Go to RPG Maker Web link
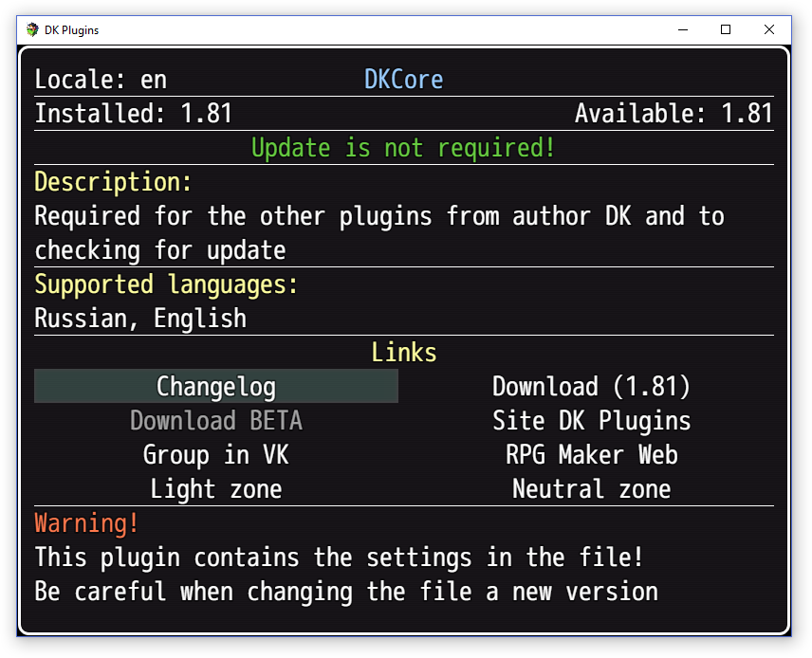Image resolution: width=812 pixels, height=658 pixels. (591, 455)
